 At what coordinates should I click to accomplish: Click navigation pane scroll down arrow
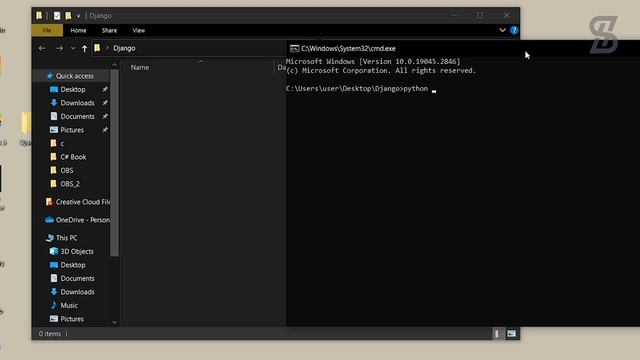[x=114, y=322]
